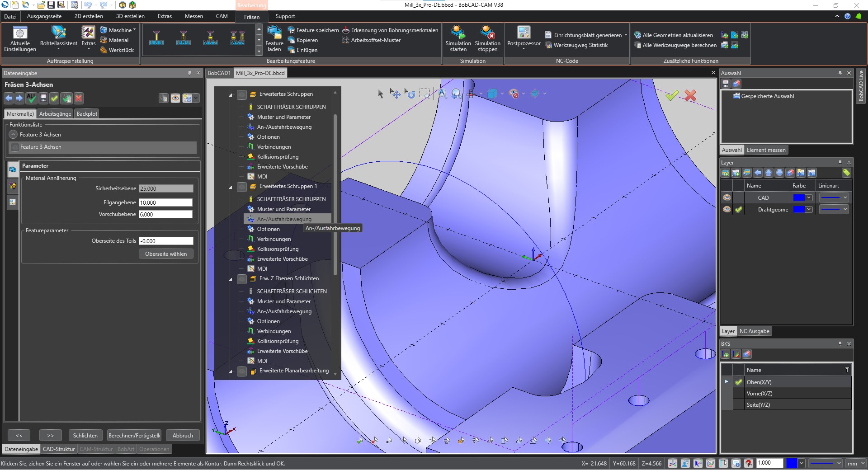Screen dimensions: 868x470
Task: Click the 'Oberseite wählen' button
Action: [166, 254]
